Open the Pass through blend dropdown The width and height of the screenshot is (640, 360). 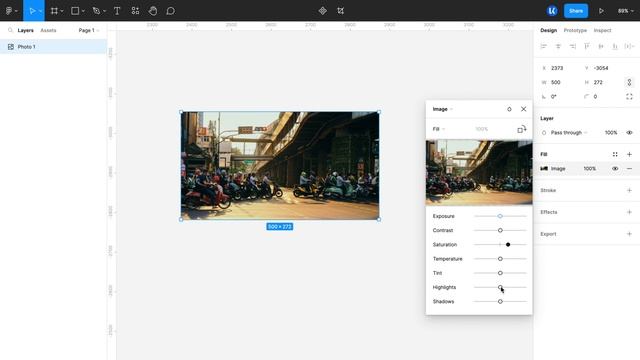click(x=569, y=133)
